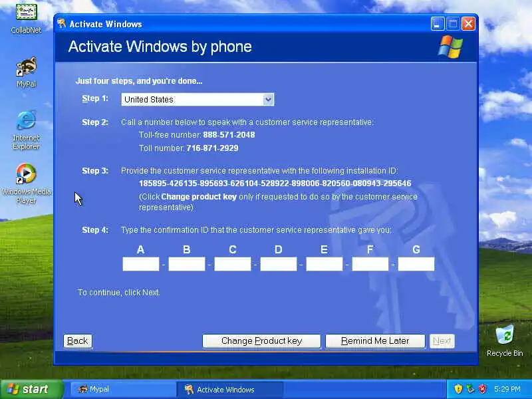Viewport: 532px width, 399px height.
Task: Select the Internet Explorer desktop icon
Action: 26,130
